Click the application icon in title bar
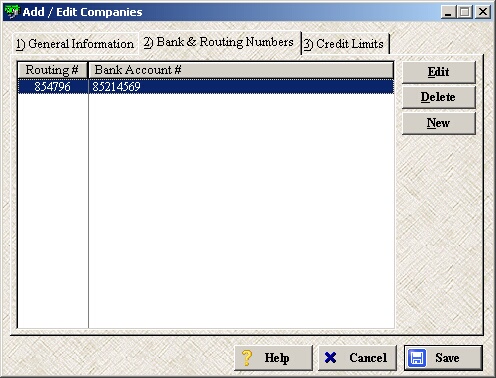The height and width of the screenshot is (378, 496). [x=12, y=12]
